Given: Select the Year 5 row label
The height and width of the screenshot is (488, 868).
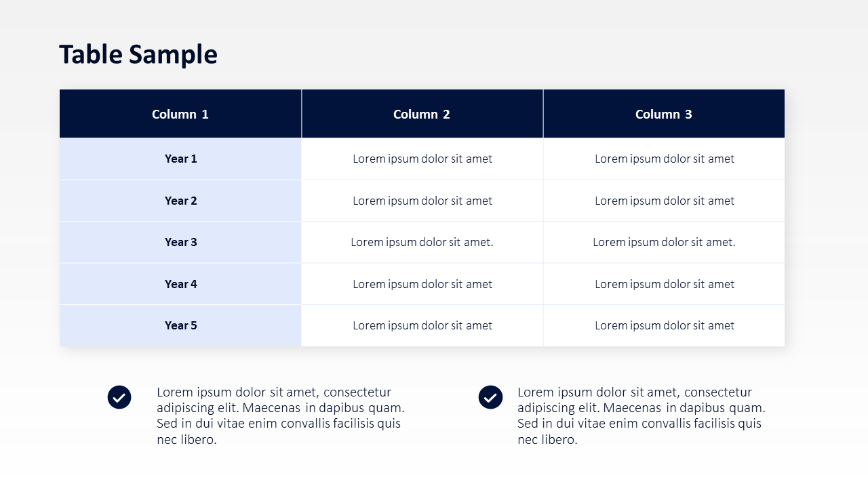Looking at the screenshot, I should [180, 325].
